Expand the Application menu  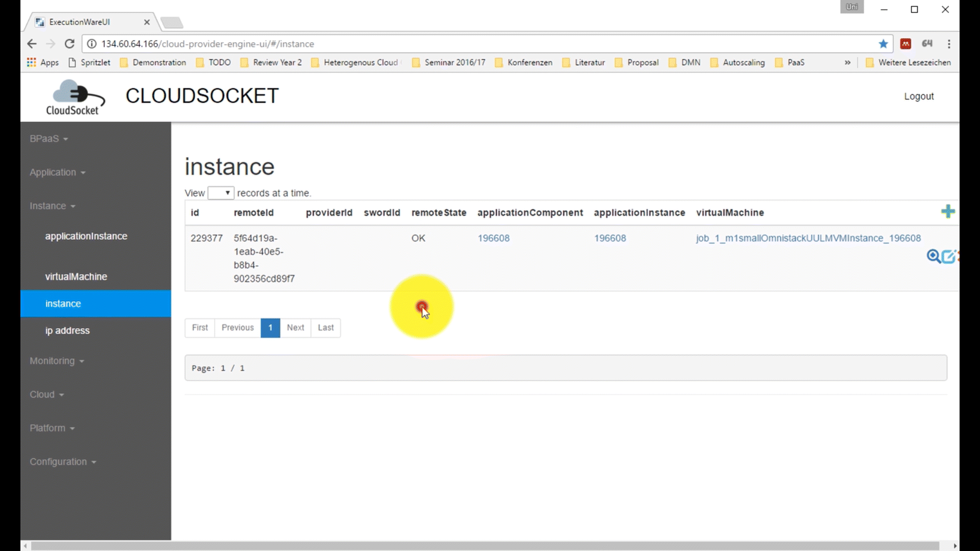(57, 172)
